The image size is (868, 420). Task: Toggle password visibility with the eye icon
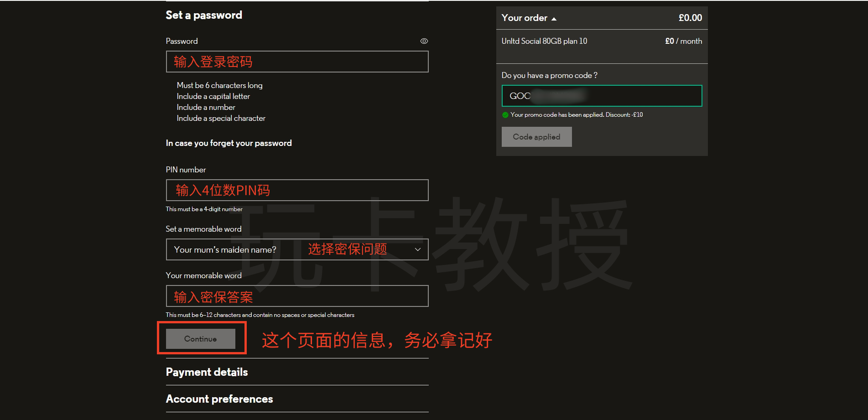(424, 41)
